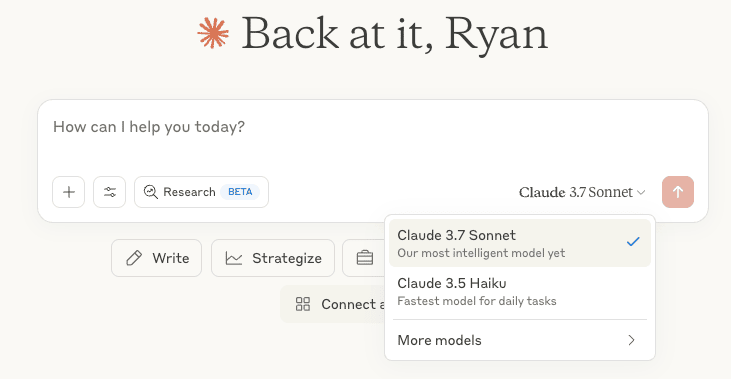
Task: Enable the Research beta button
Action: 201,192
